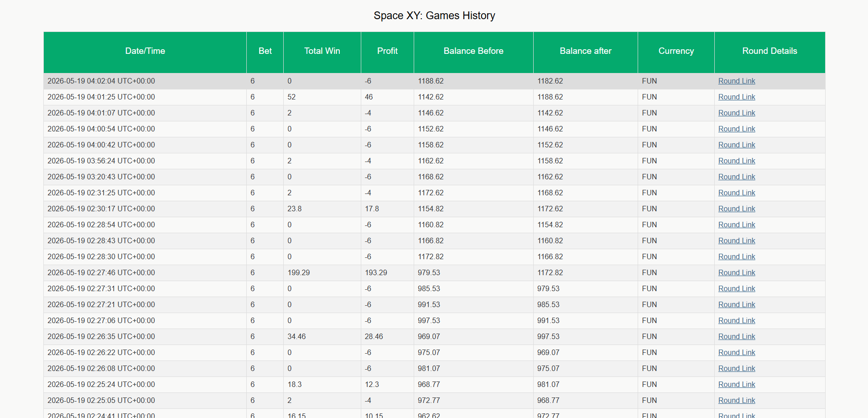Open Round Link for 02:25:05 row
Viewport: 868px width, 418px height.
737,400
